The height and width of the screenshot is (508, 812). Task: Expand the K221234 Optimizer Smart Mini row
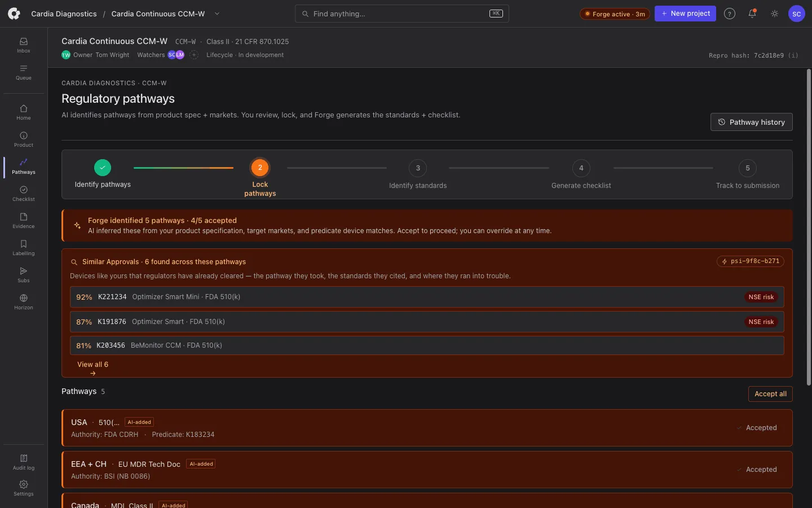[x=427, y=297]
